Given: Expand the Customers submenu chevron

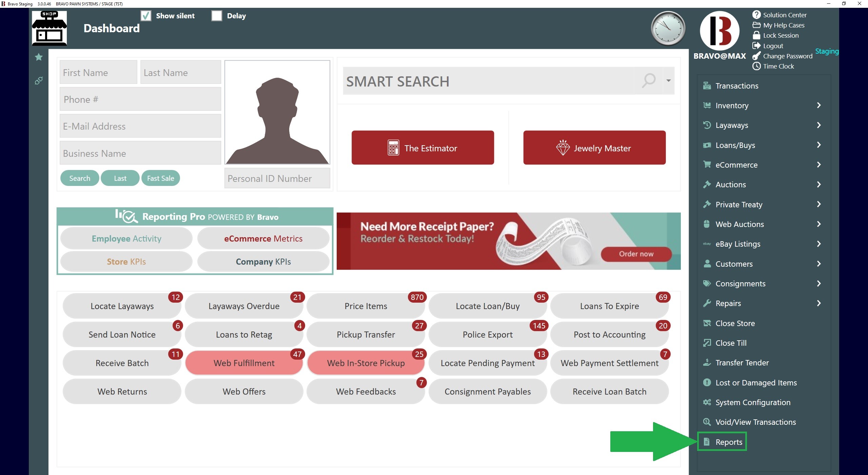Looking at the screenshot, I should tap(819, 264).
